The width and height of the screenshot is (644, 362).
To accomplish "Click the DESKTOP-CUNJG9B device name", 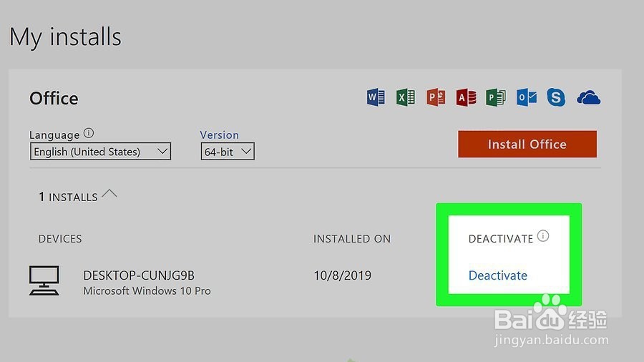I will 139,275.
